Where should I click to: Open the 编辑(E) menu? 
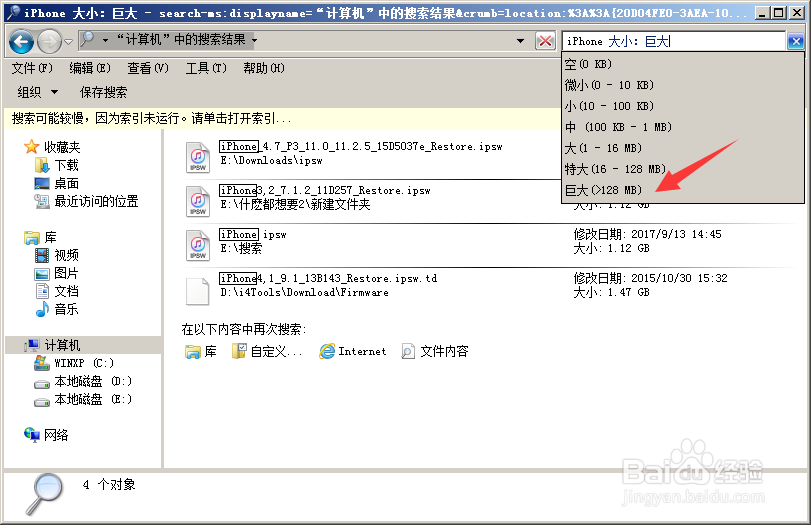pyautogui.click(x=90, y=68)
